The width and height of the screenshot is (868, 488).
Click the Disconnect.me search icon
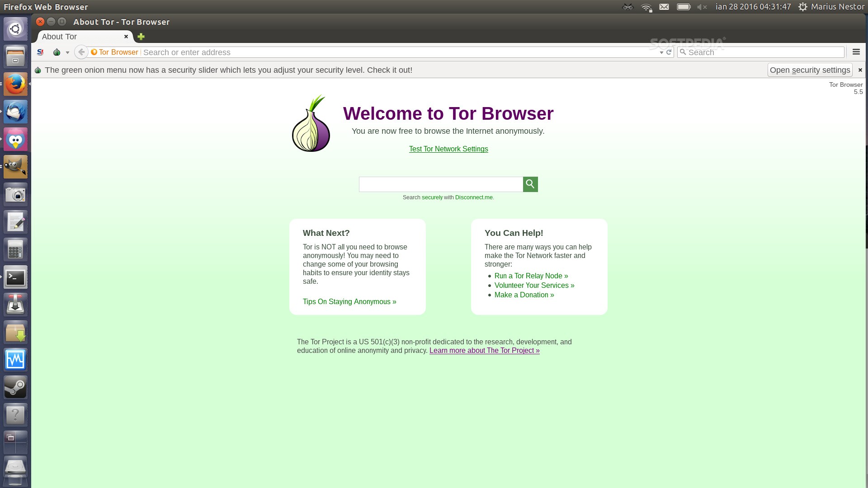pos(530,183)
